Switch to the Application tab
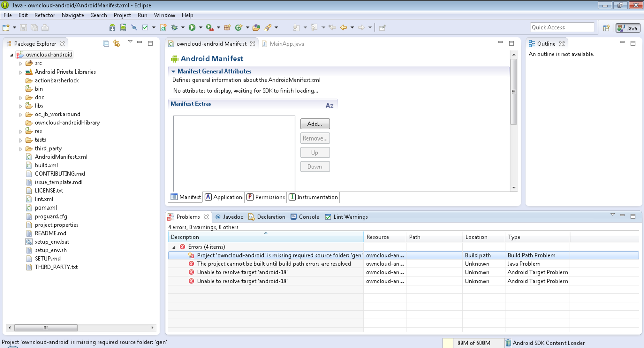This screenshot has width=644, height=348. pos(223,197)
